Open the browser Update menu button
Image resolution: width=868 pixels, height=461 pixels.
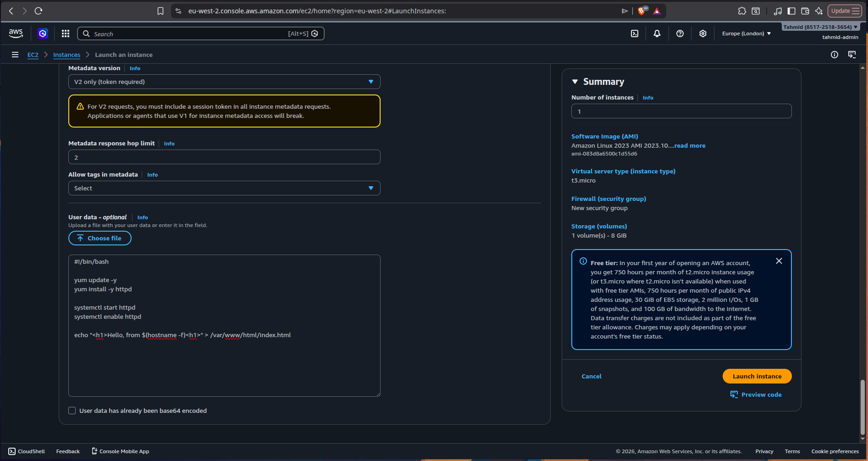tap(845, 11)
